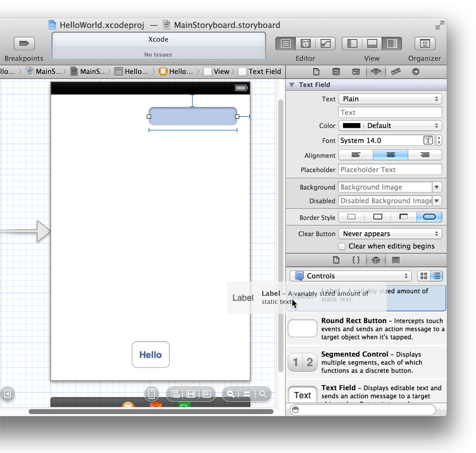Switch to the Assistant editor
The height and width of the screenshot is (453, 476).
point(306,44)
